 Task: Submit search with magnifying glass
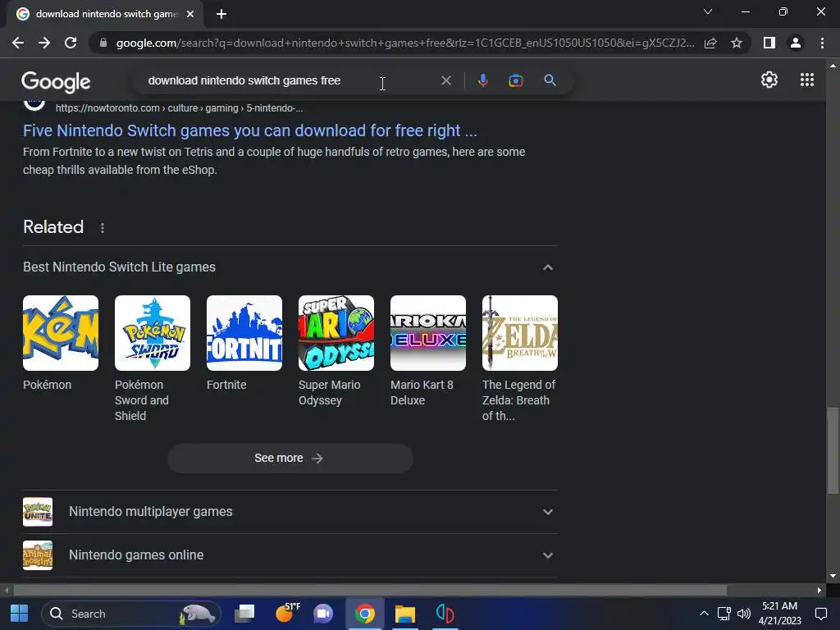[x=550, y=80]
